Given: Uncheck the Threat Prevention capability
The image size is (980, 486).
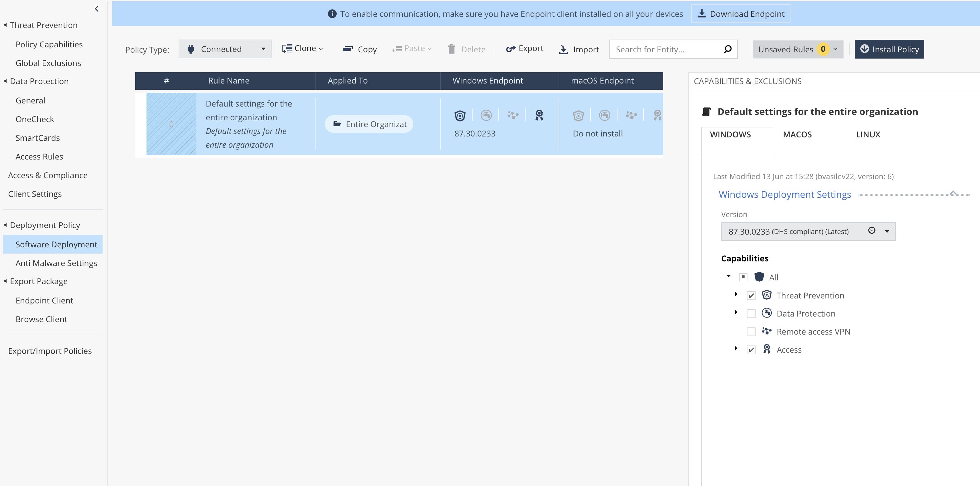Looking at the screenshot, I should click(x=751, y=295).
